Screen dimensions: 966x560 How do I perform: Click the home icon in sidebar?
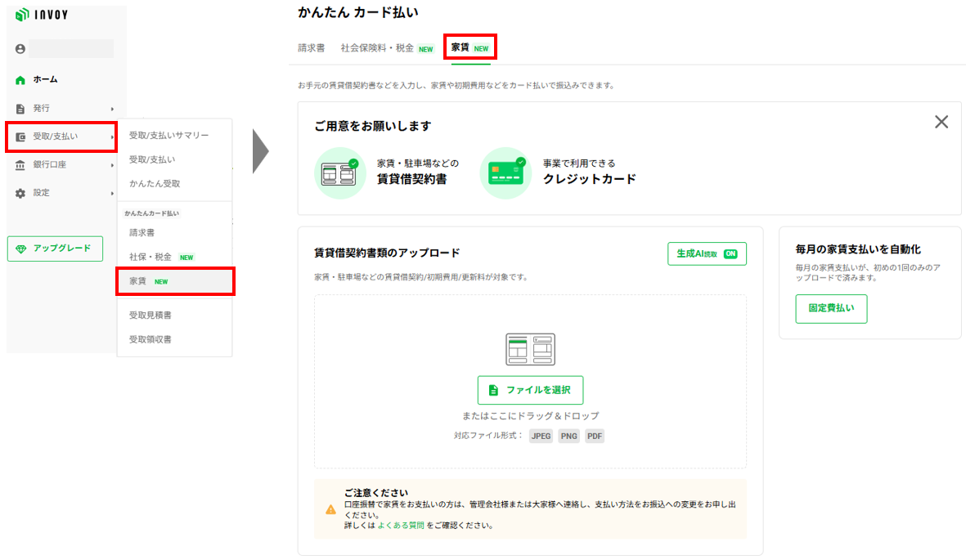[20, 80]
